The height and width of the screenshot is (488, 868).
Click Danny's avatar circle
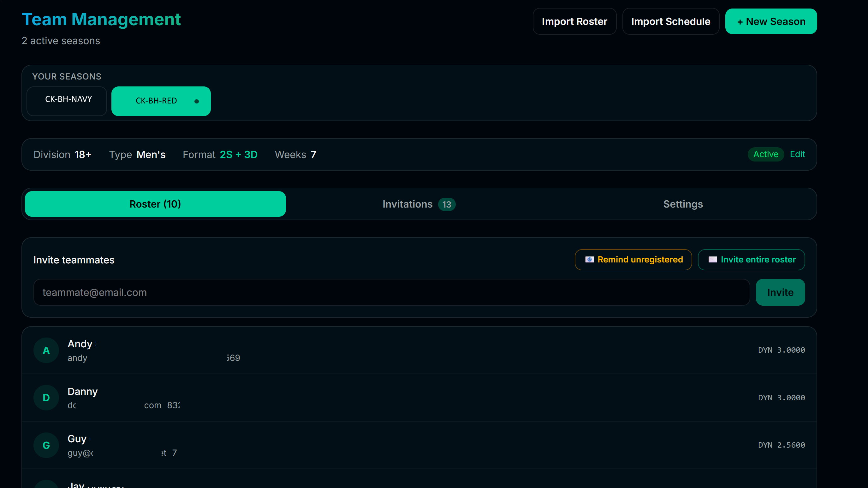pyautogui.click(x=46, y=398)
